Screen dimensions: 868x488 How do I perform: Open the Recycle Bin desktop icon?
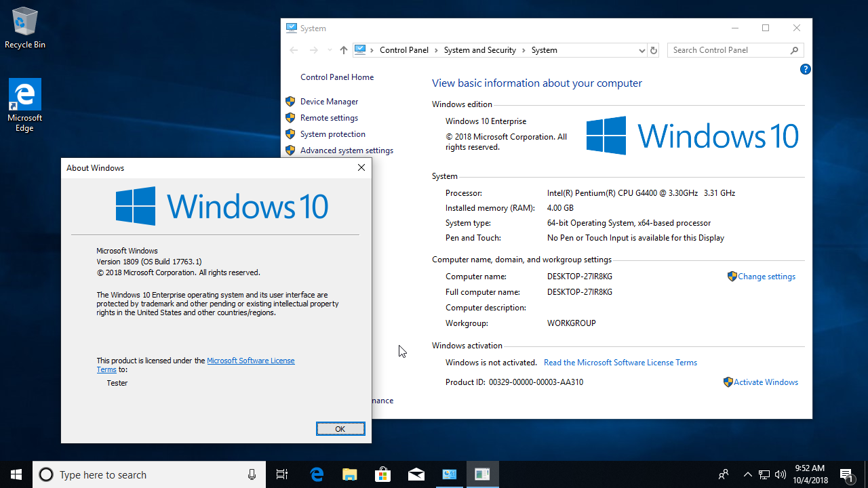[x=25, y=28]
